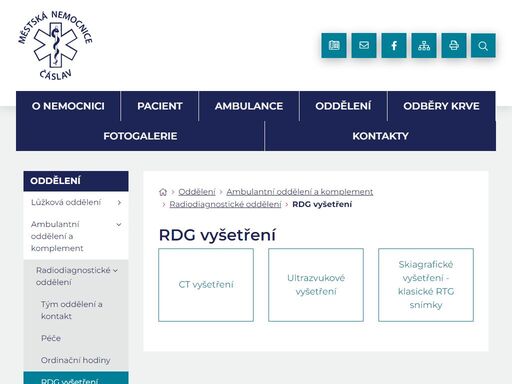The width and height of the screenshot is (512, 384).
Task: Open Ambulantní oddělení a komplement in sidebar
Action: click(57, 236)
